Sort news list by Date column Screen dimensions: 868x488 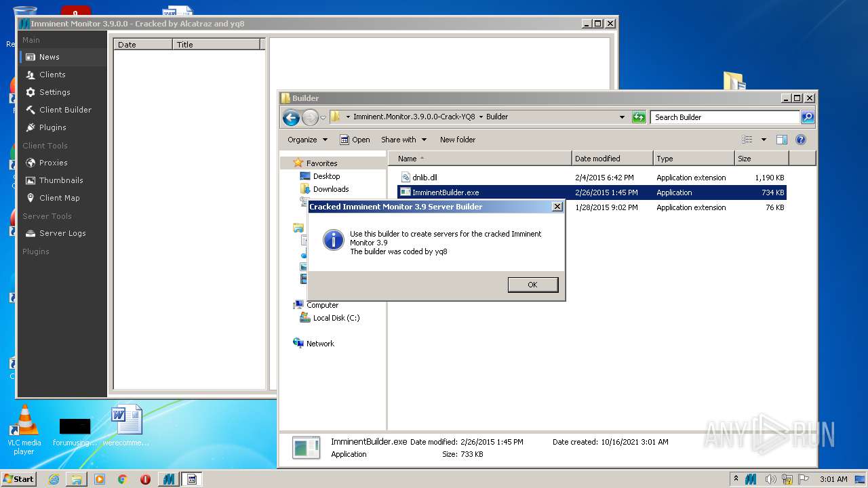click(143, 45)
